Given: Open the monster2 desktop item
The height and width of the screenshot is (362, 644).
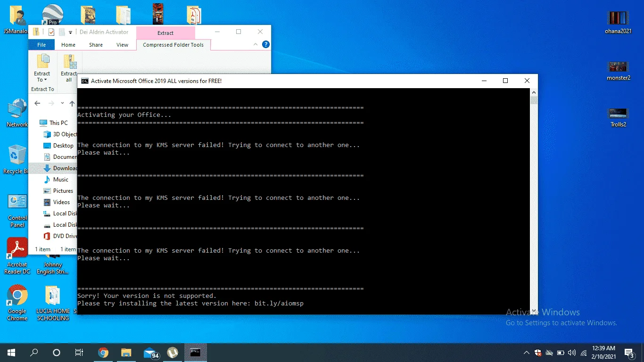Looking at the screenshot, I should pos(618,71).
